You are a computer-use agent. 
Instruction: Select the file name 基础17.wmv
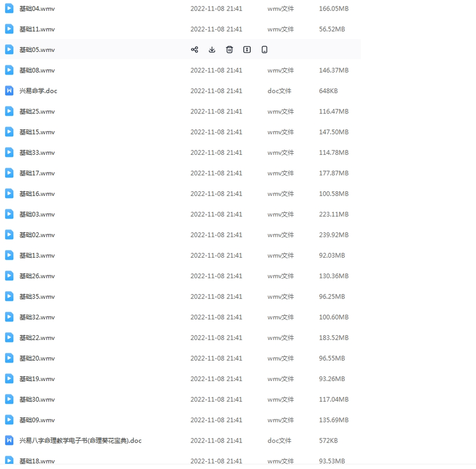(37, 173)
